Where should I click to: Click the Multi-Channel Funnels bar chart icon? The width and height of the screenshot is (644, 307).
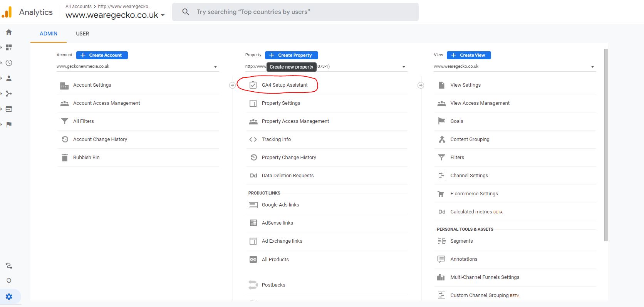tap(441, 277)
